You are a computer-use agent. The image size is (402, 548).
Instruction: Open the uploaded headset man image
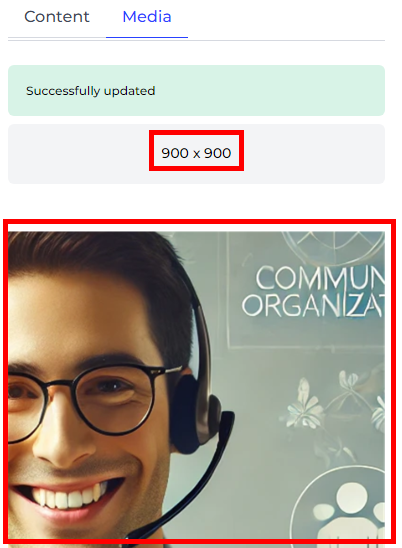[x=196, y=384]
